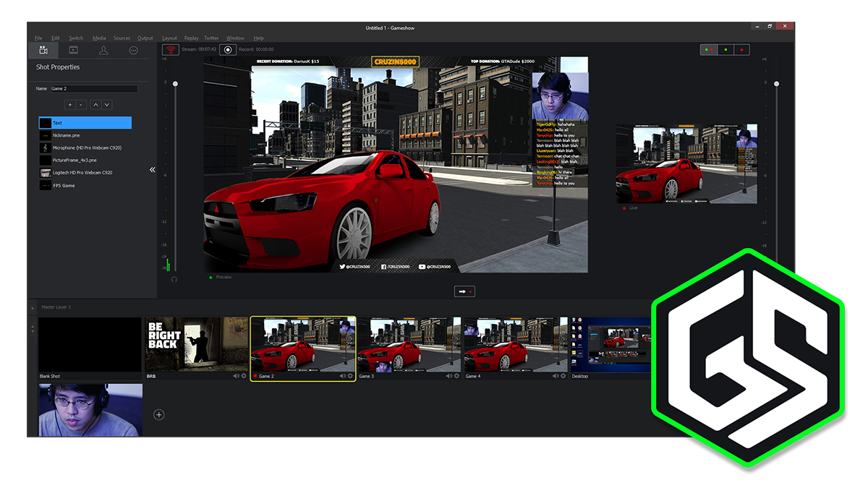Select the BRB Be Right Back shot
Image resolution: width=868 pixels, height=488 pixels.
(x=196, y=345)
